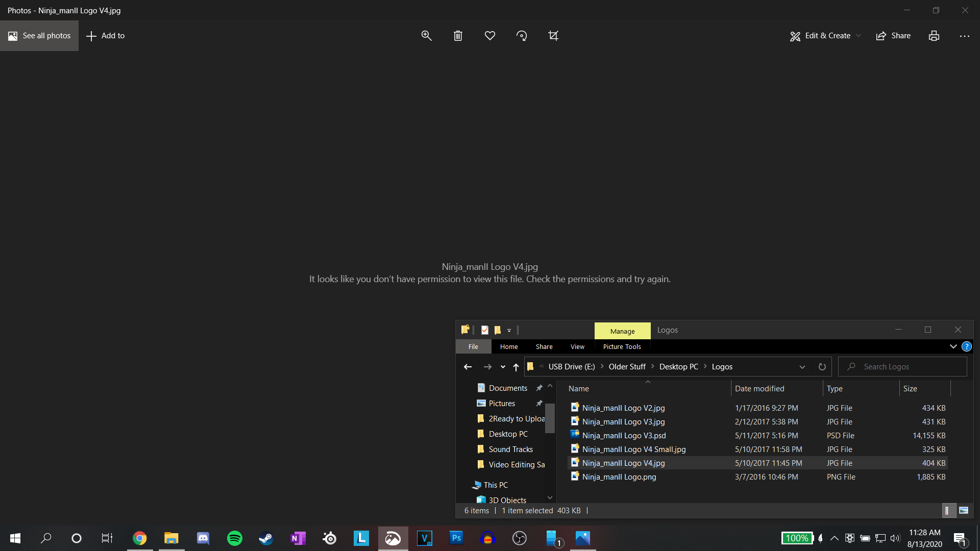Share the photo via Share button
The width and height of the screenshot is (980, 551).
(x=893, y=36)
